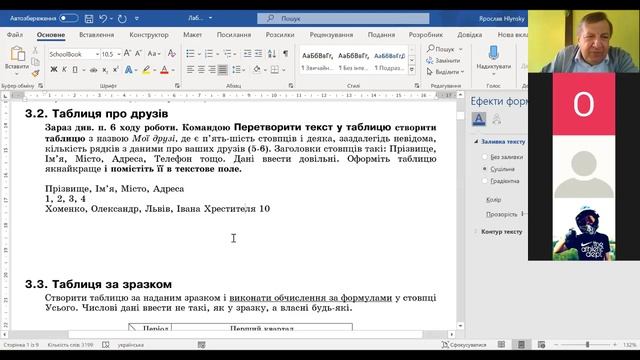This screenshot has width=640, height=360.
Task: Clear all formatting icon
Action: coord(171,53)
